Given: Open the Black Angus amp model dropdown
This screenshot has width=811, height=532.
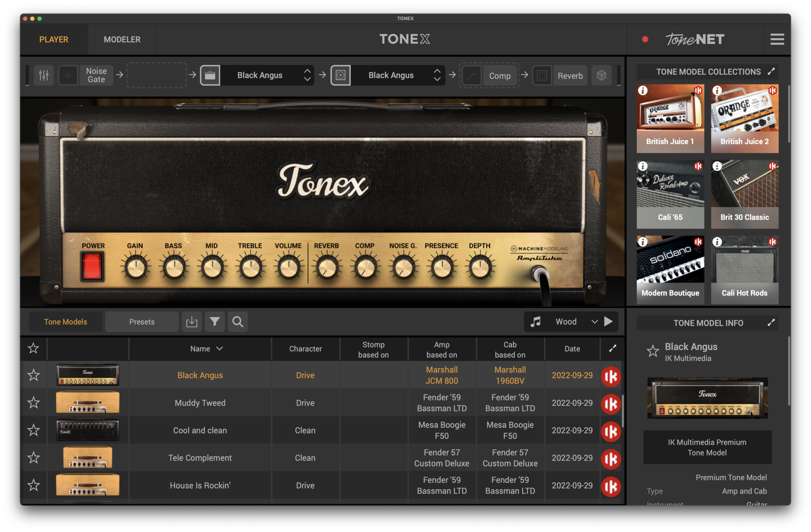Looking at the screenshot, I should (x=308, y=75).
